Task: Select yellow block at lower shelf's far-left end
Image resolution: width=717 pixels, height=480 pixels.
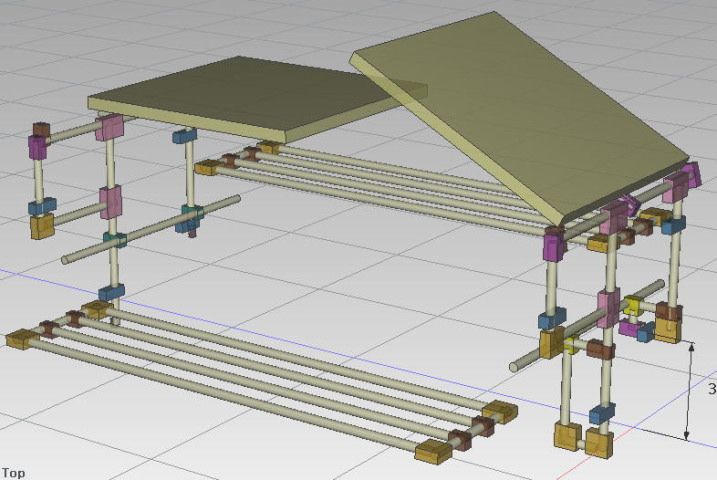Action: tap(19, 339)
